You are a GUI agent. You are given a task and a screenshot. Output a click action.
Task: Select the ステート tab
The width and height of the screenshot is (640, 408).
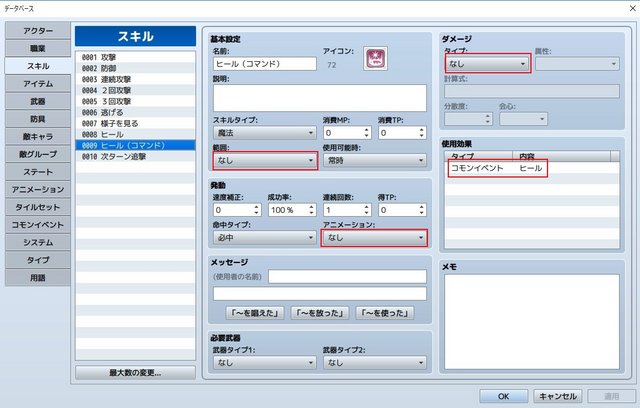click(x=38, y=172)
